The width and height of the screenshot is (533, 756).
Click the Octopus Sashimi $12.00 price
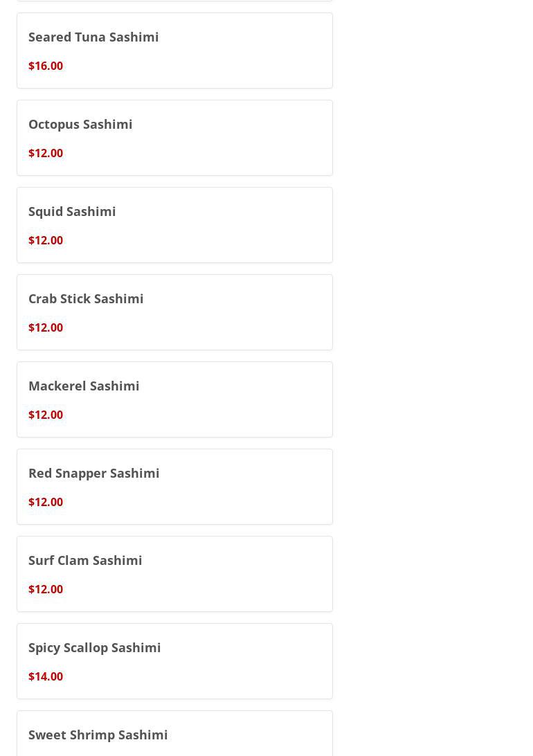46,153
